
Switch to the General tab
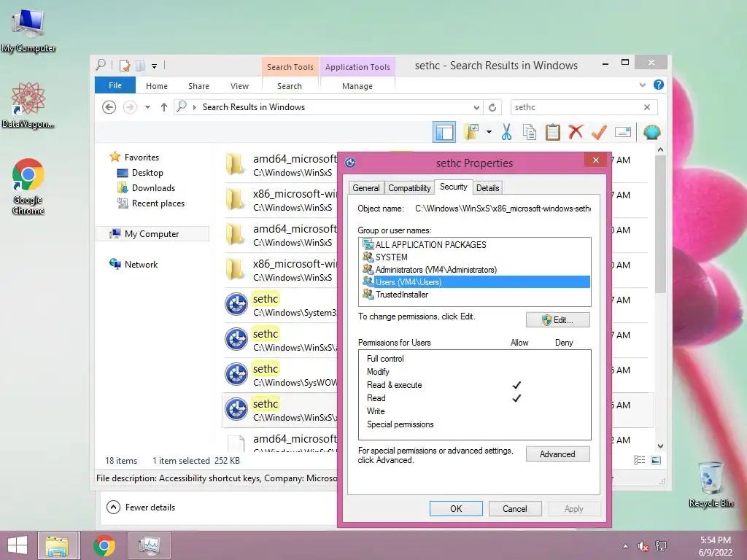366,187
